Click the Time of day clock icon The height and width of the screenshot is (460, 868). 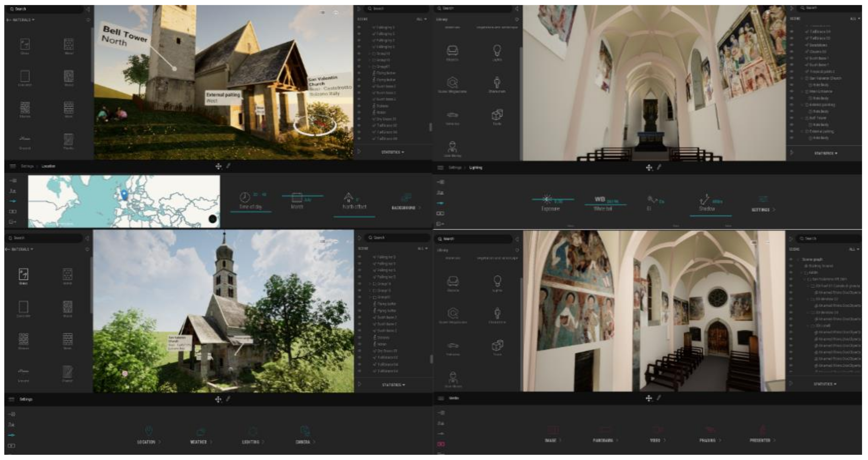point(245,197)
